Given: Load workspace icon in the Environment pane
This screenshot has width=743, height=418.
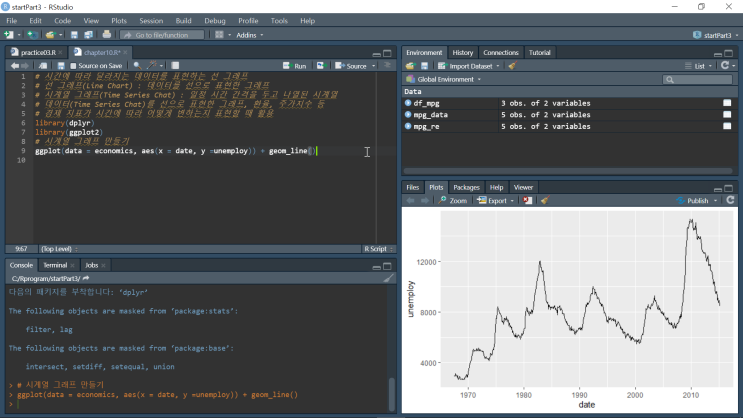Looking at the screenshot, I should 410,66.
